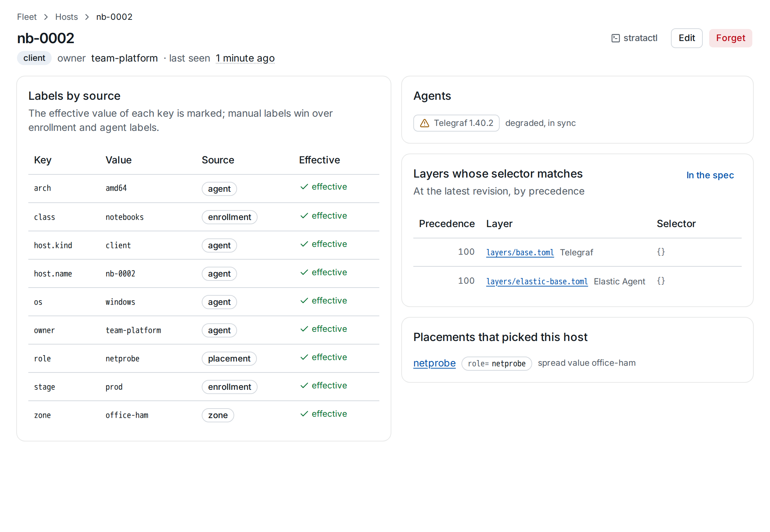
Task: Select the host.kind key cell
Action: [53, 245]
